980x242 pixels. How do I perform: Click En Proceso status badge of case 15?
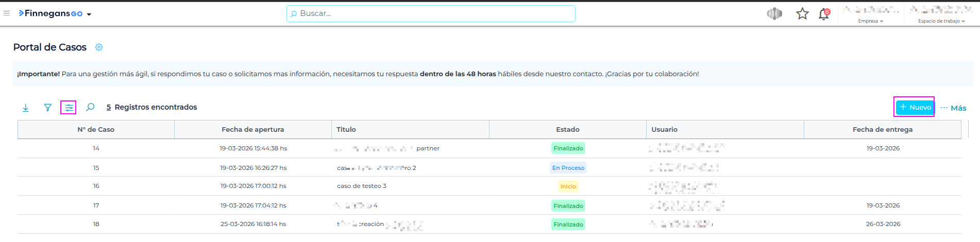pyautogui.click(x=568, y=168)
